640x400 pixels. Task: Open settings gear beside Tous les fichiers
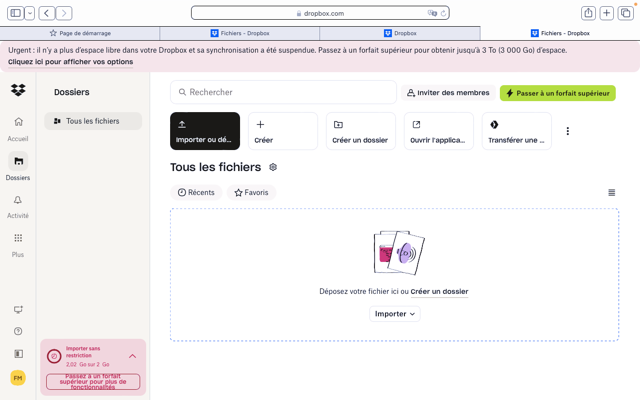273,168
